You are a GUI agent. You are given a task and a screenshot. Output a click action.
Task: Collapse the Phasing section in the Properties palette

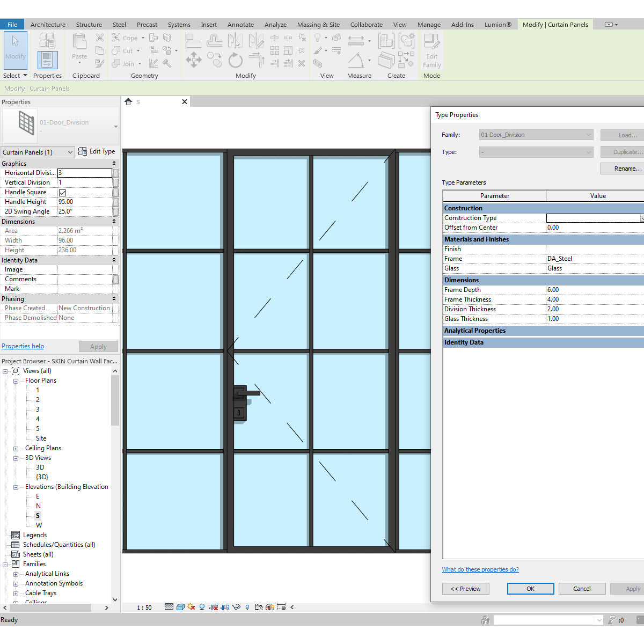tap(114, 298)
